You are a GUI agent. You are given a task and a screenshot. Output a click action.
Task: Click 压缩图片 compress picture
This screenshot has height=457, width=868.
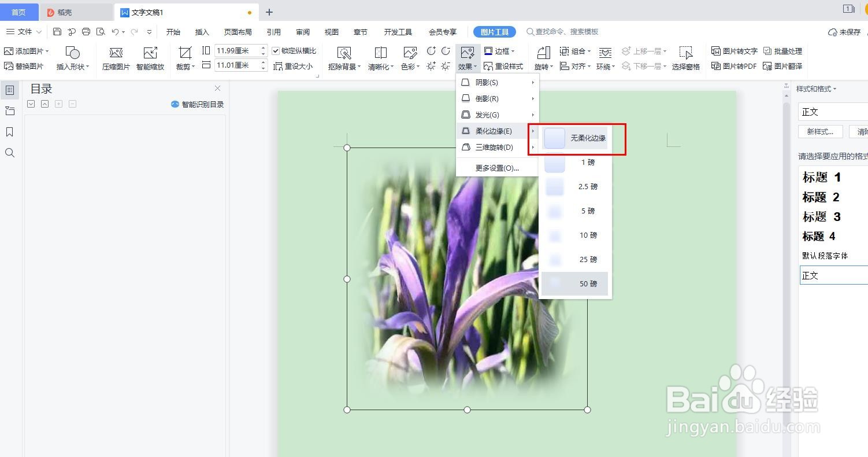click(x=116, y=59)
